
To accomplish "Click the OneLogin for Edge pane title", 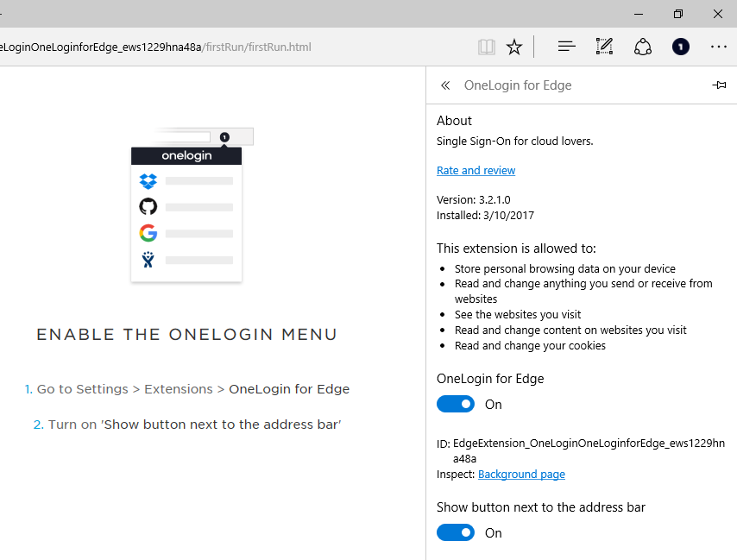I will (x=518, y=85).
